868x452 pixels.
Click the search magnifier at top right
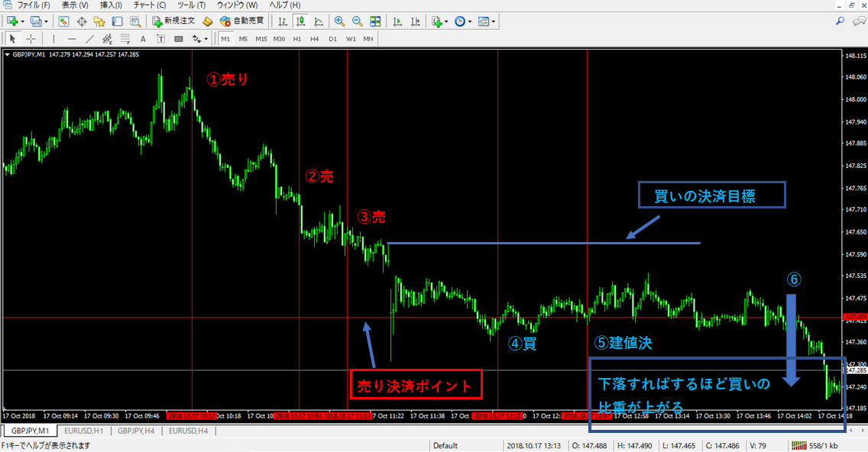840,21
